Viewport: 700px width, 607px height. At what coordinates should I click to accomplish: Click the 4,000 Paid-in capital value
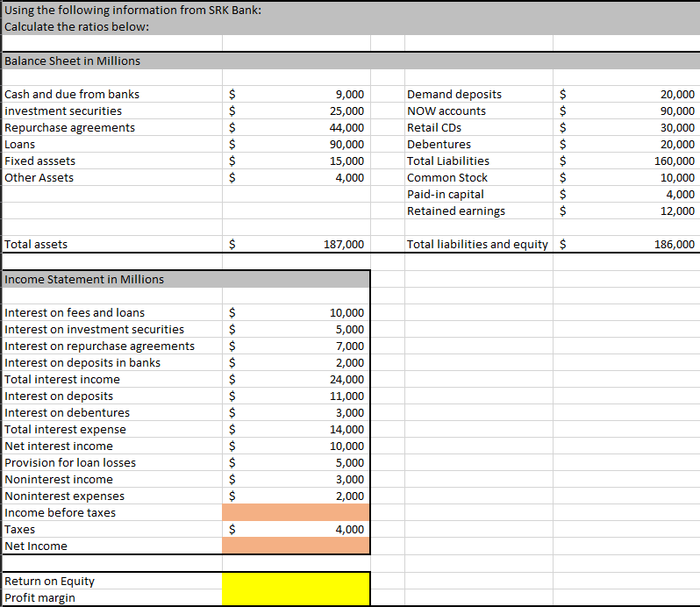626,194
